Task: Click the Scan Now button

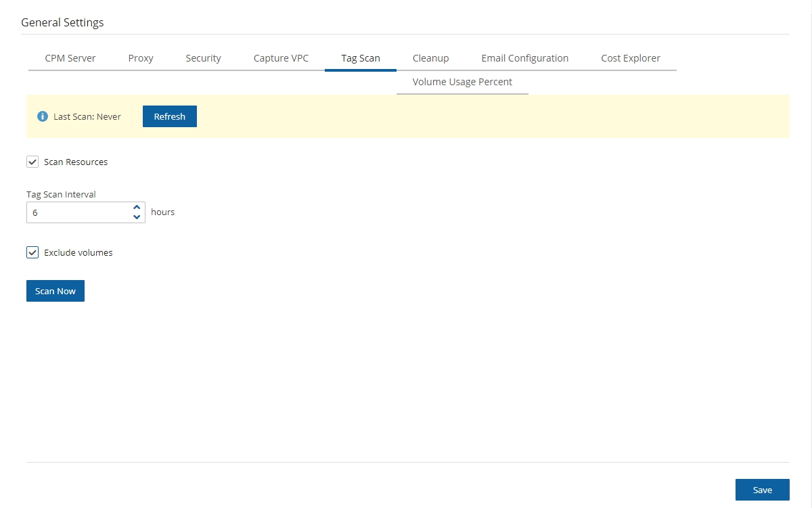Action: (55, 291)
